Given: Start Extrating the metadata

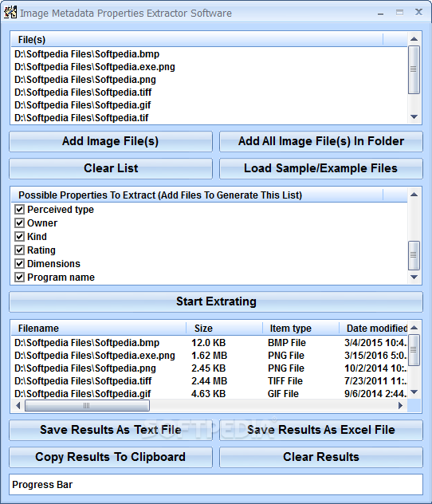Looking at the screenshot, I should [x=216, y=301].
